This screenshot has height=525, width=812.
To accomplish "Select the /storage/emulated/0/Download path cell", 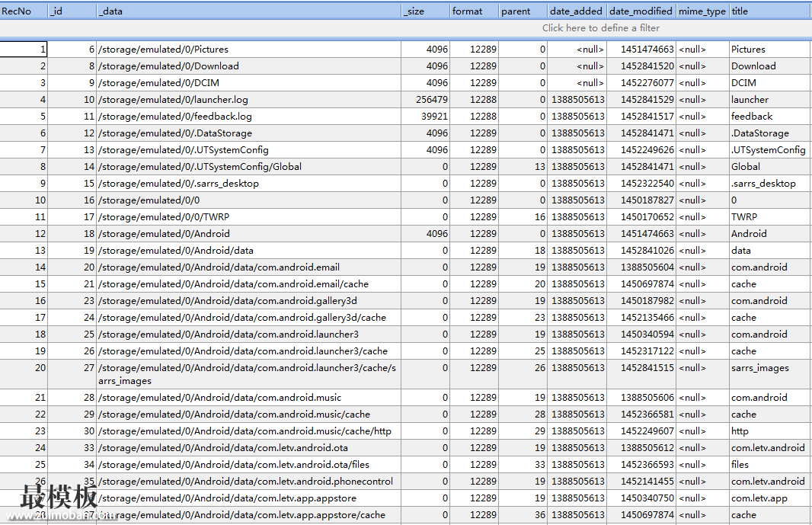I will [249, 66].
